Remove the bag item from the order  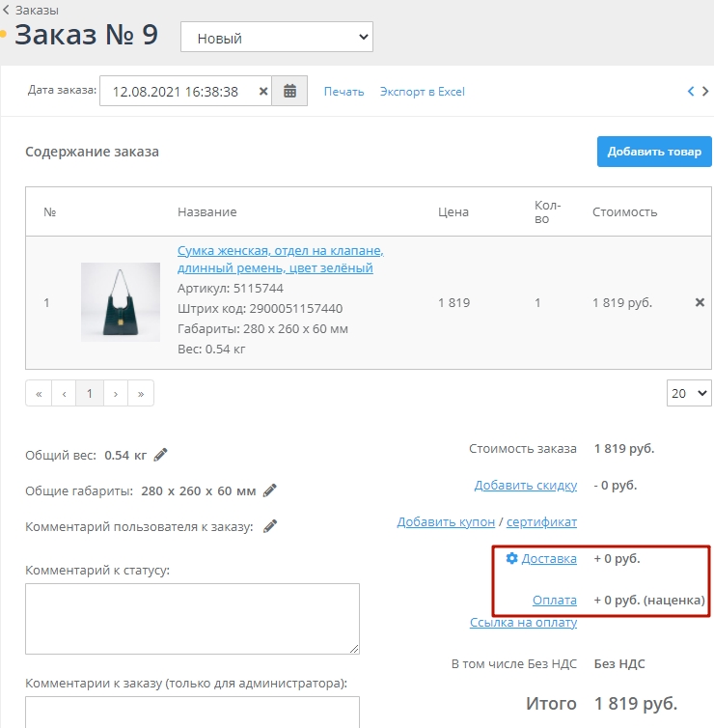click(x=700, y=302)
